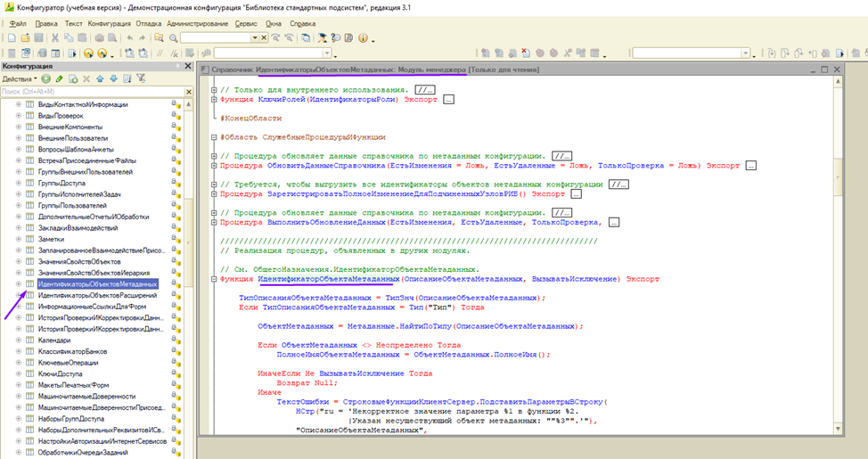
Task: Select ОбработчикиОчередиЗаданий tree item
Action: pos(83,453)
